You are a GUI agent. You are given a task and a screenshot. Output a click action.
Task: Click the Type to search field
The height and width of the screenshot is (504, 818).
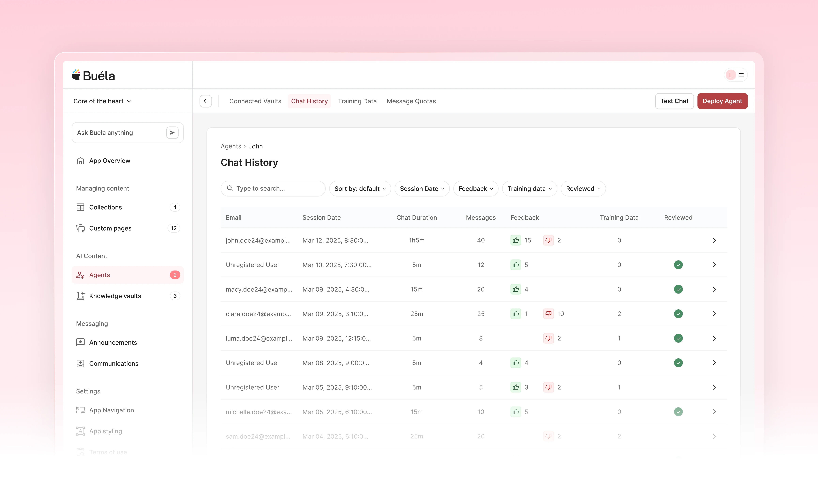273,189
